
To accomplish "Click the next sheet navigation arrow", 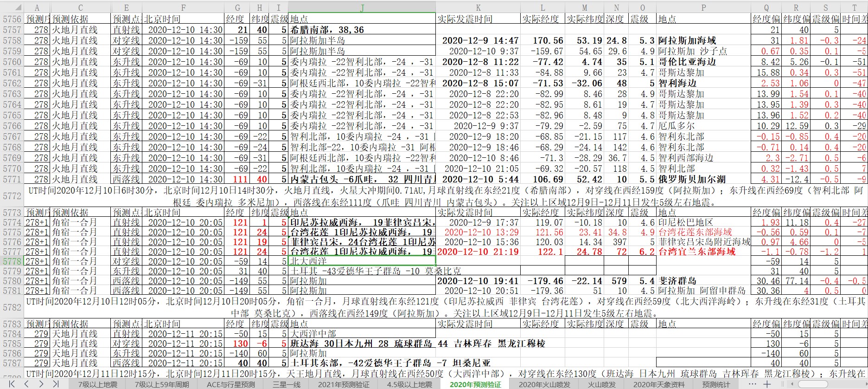I will coord(41,384).
